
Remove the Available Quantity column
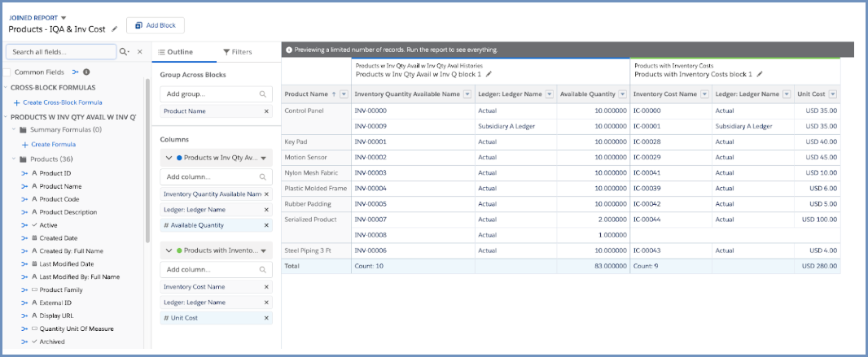[x=266, y=225]
